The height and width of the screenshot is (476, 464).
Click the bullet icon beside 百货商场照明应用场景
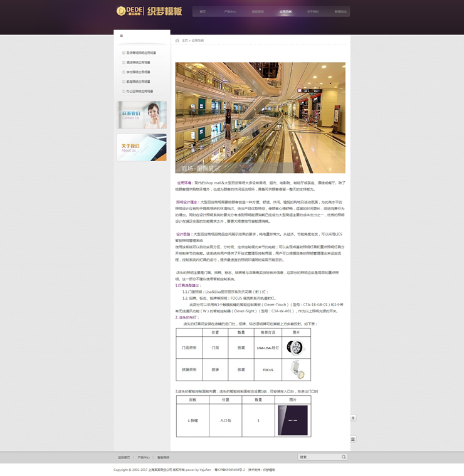(x=124, y=53)
